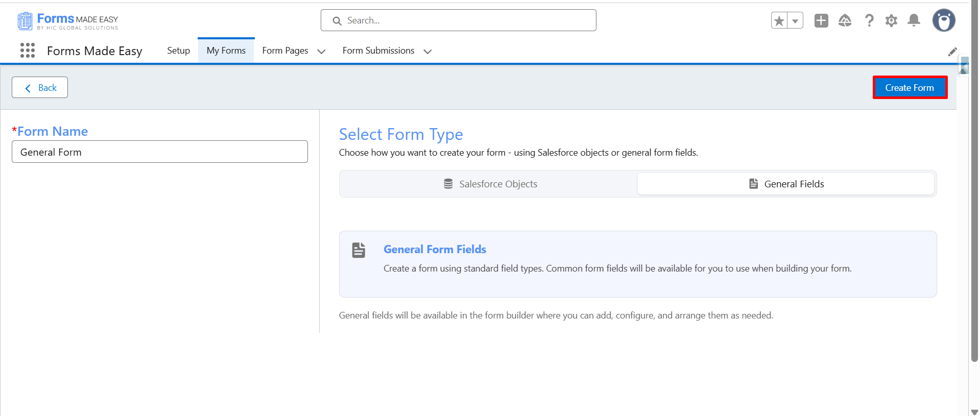This screenshot has height=416, width=980.
Task: Open the Help question mark icon
Action: coord(869,20)
